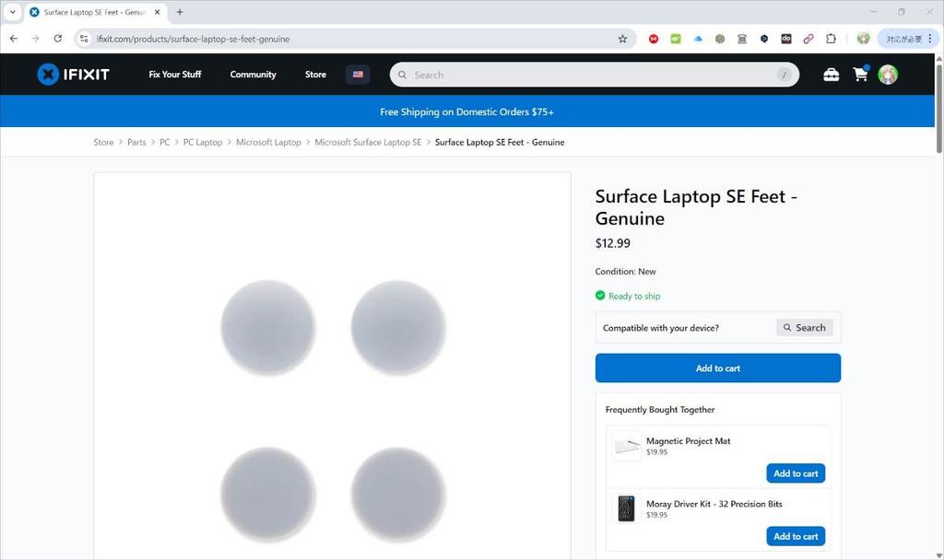Click the user profile avatar
This screenshot has height=560, width=944.
pos(888,75)
